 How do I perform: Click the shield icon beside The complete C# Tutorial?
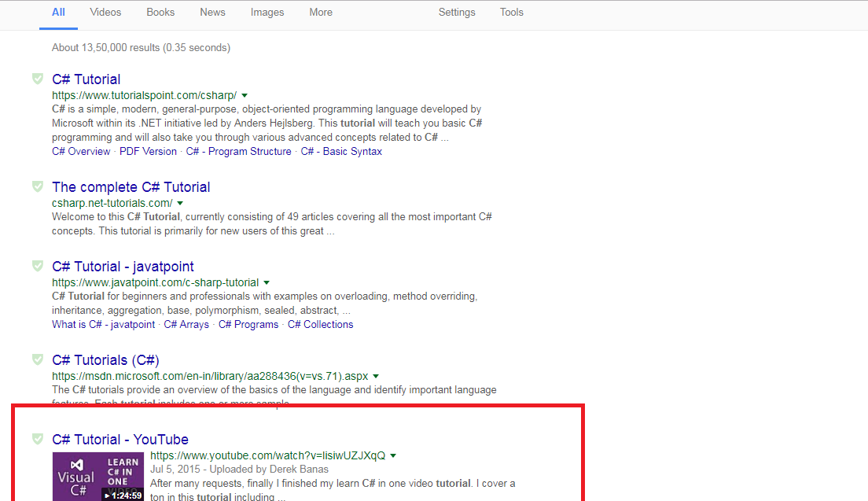click(x=38, y=186)
